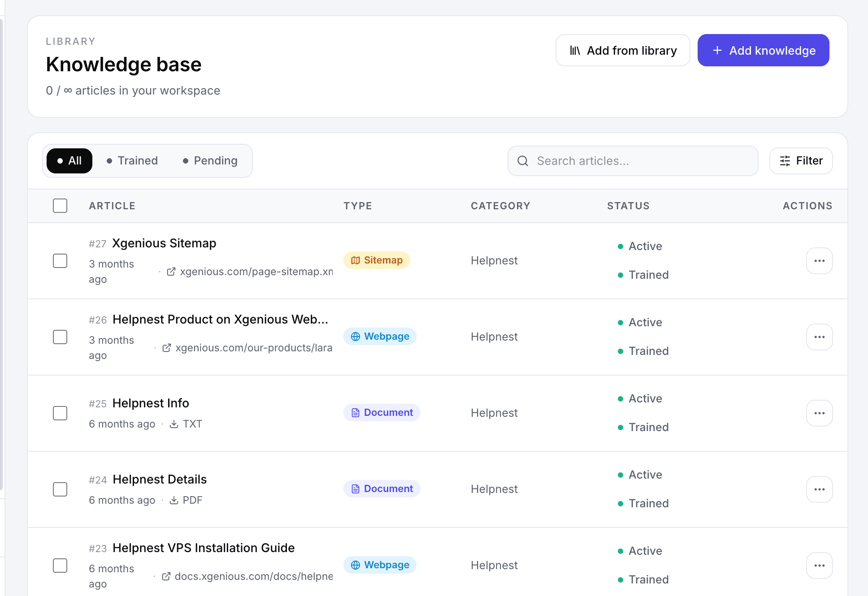Open the Filter options
The height and width of the screenshot is (596, 868).
click(801, 161)
